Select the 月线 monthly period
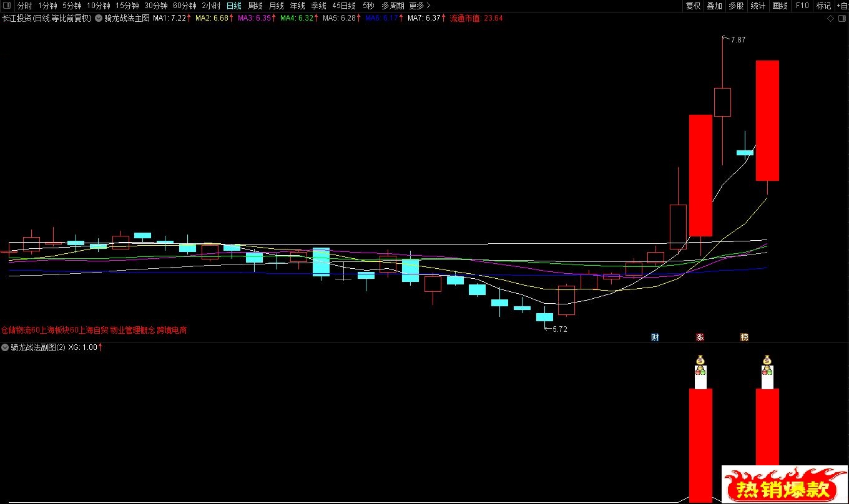Image resolution: width=849 pixels, height=504 pixels. tap(277, 6)
